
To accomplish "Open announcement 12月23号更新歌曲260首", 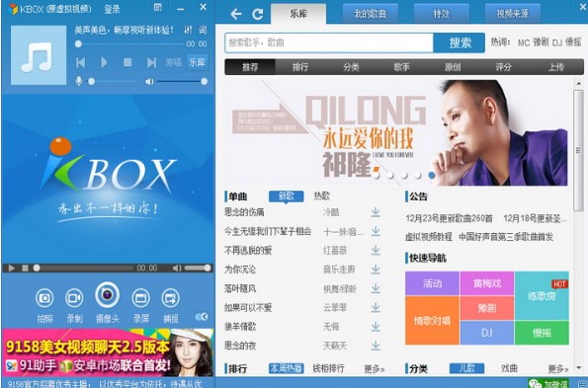I will coord(449,218).
